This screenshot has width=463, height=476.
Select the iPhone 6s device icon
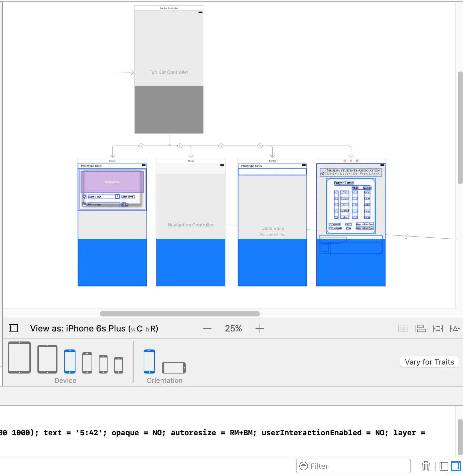(87, 363)
